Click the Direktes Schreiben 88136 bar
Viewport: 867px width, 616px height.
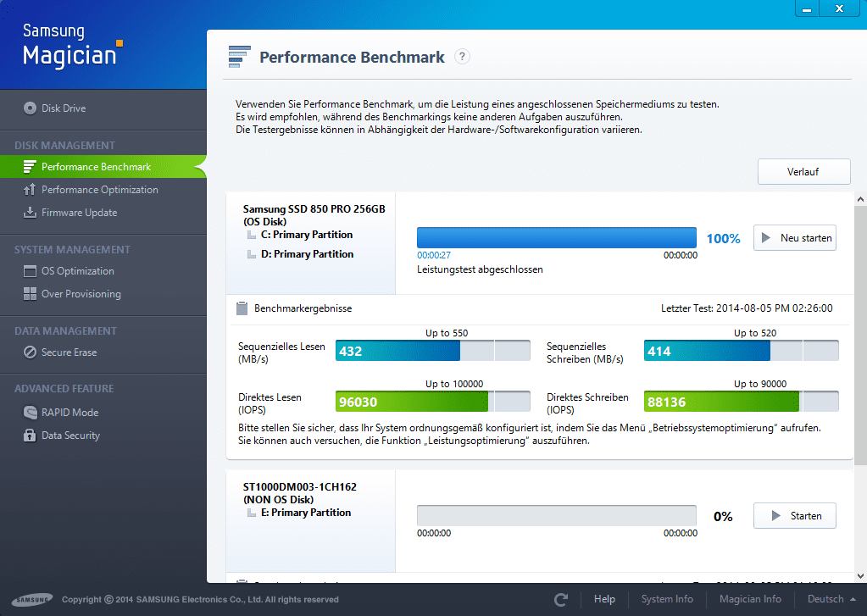741,402
